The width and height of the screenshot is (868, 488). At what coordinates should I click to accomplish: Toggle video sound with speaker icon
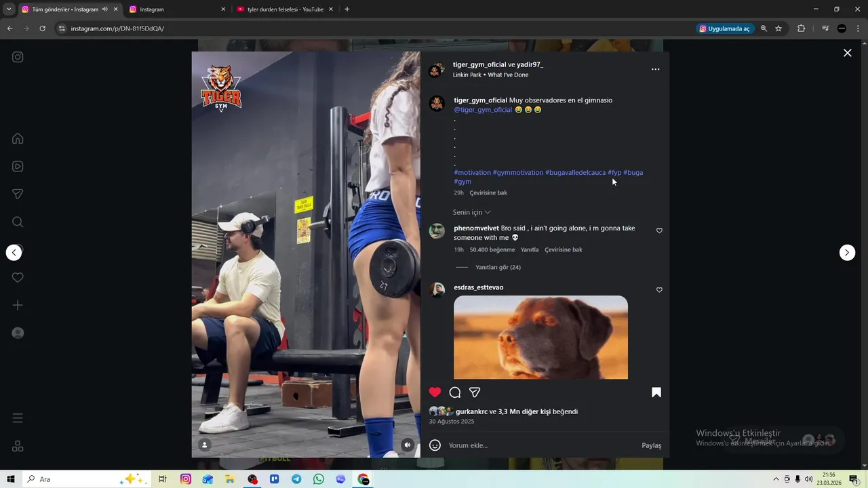point(407,445)
